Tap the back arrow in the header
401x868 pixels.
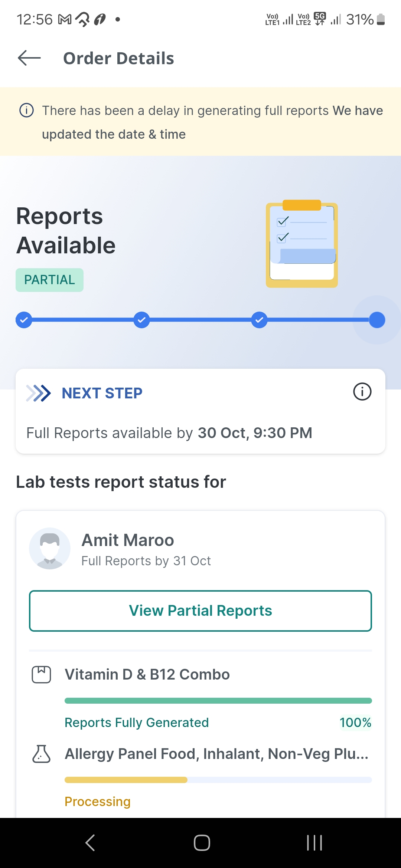[x=29, y=58]
